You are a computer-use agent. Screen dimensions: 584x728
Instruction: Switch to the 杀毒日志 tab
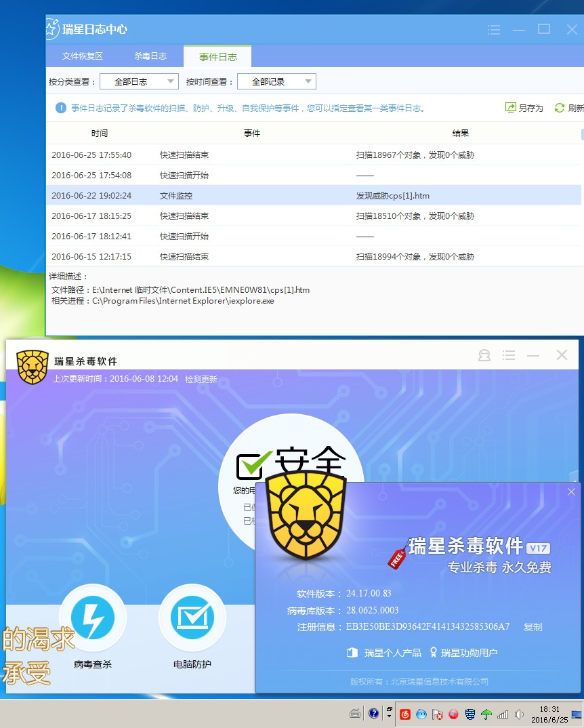150,56
